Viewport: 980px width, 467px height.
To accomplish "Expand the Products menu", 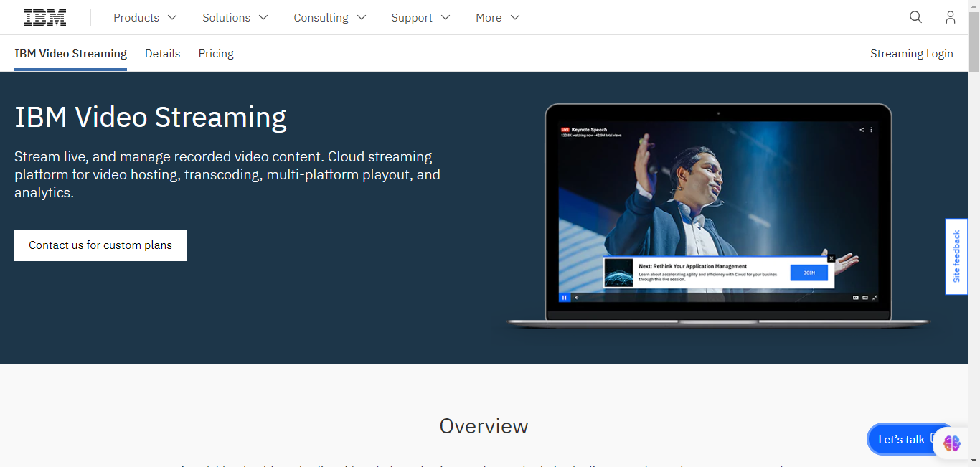I will [145, 17].
